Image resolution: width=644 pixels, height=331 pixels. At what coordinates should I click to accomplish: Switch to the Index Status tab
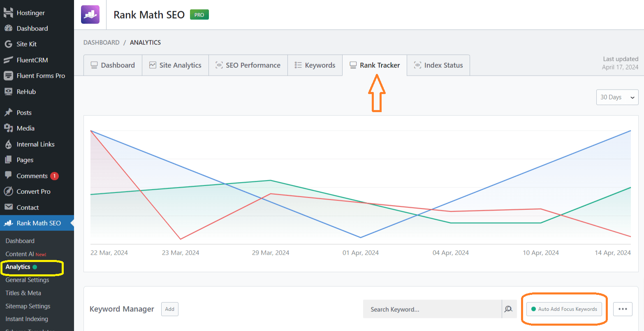438,65
